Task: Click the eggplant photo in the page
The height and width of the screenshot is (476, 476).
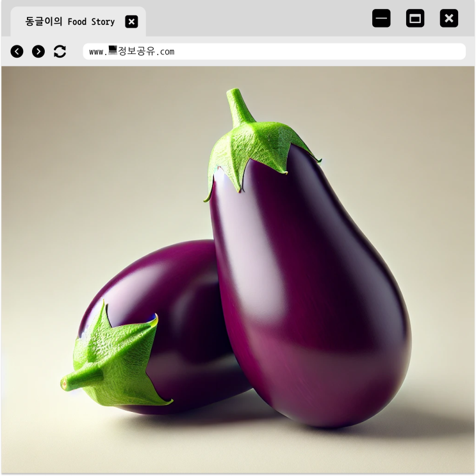Action: (x=238, y=270)
